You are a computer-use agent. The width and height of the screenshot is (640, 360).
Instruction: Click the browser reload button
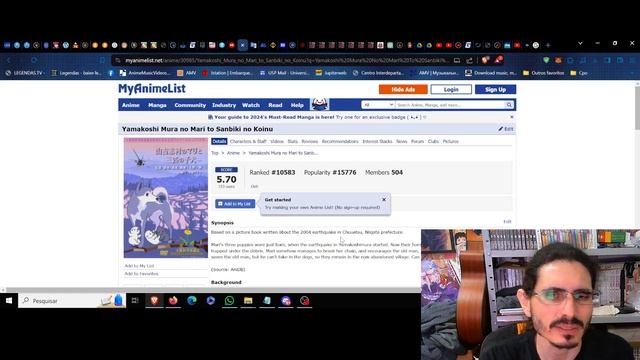34,60
